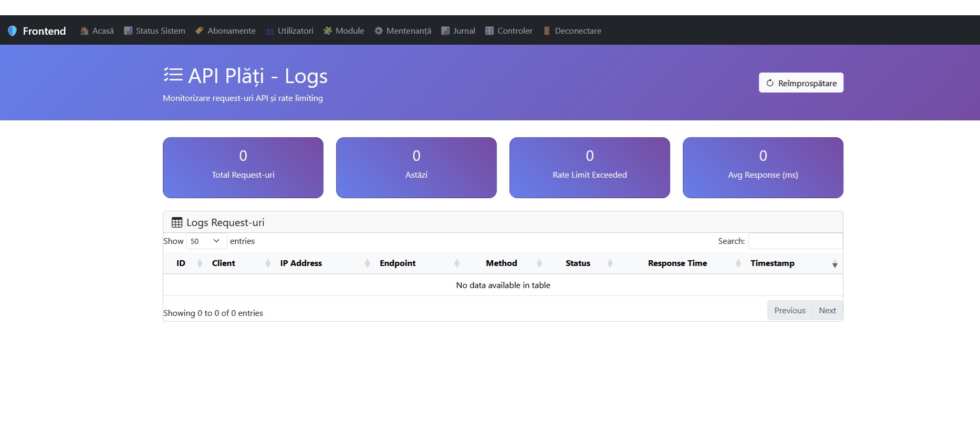Sort the table by Status column
Screen dimensions: 980x430
point(578,263)
